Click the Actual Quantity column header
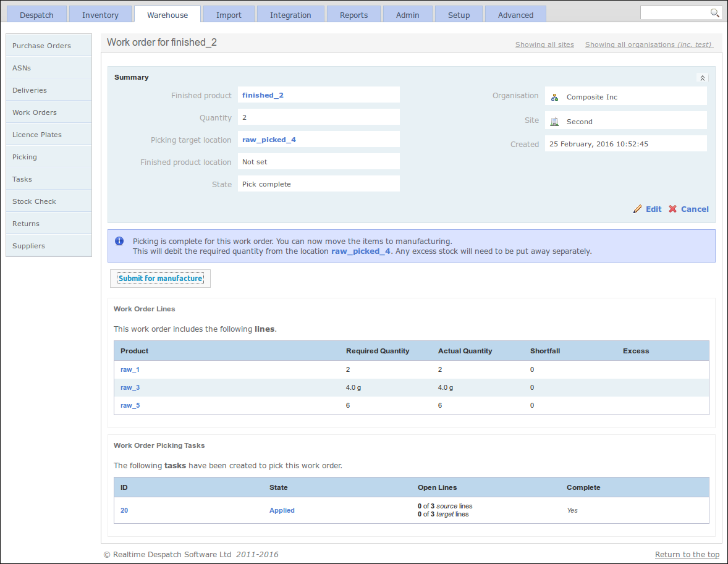Image resolution: width=728 pixels, height=564 pixels. click(465, 351)
